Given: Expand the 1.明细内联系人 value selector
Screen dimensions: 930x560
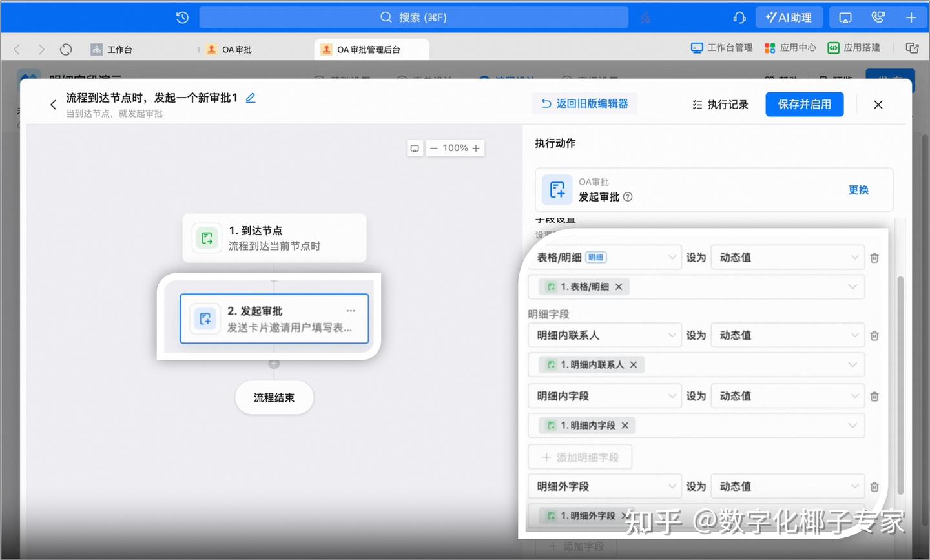Looking at the screenshot, I should pos(852,365).
